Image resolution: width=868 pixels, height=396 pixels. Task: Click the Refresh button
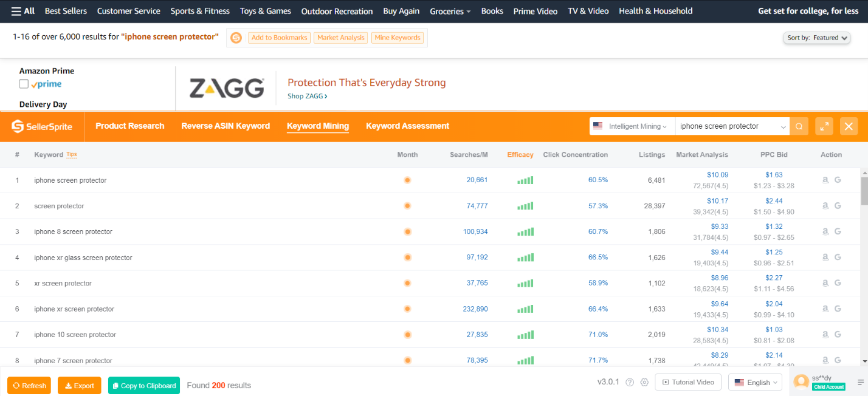[29, 386]
